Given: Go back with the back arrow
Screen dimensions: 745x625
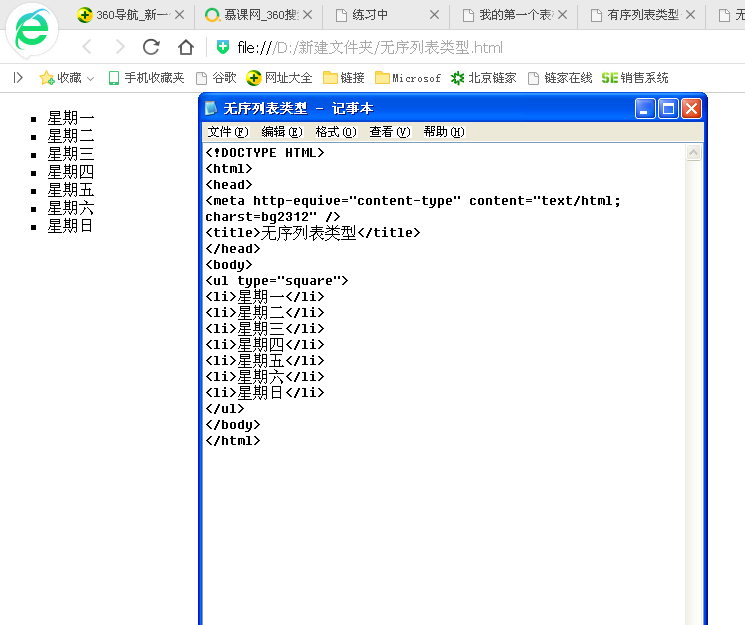Looking at the screenshot, I should click(x=87, y=47).
